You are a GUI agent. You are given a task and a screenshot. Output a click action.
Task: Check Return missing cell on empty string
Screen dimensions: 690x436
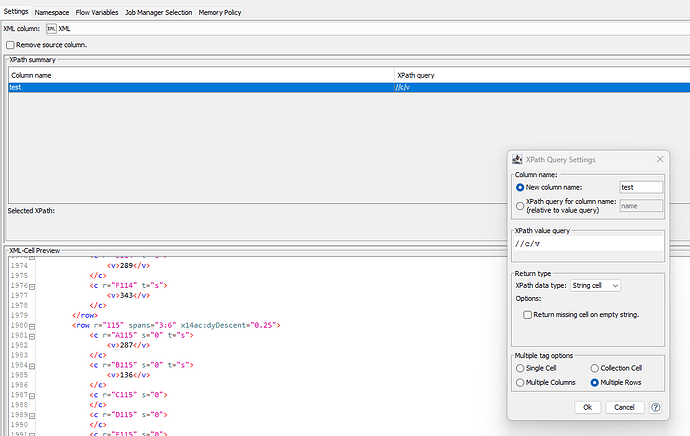[528, 314]
